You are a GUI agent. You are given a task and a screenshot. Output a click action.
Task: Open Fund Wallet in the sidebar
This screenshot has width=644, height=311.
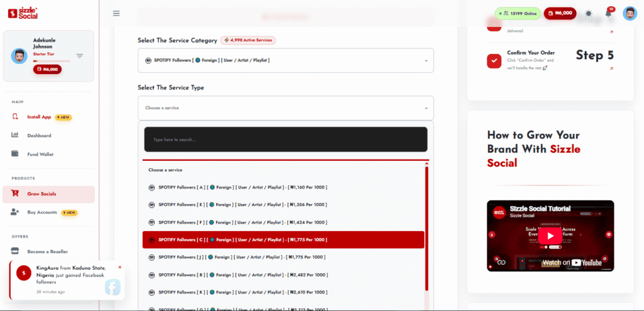[x=40, y=155]
